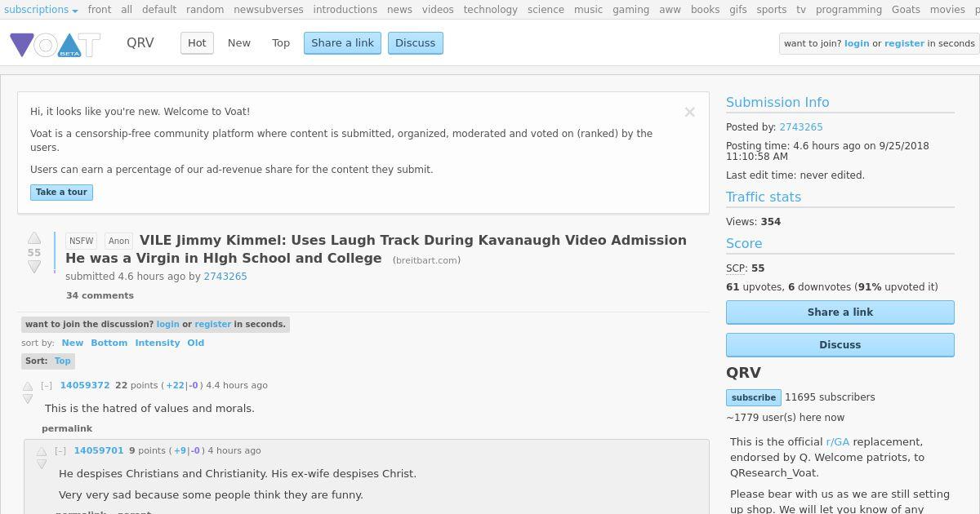This screenshot has width=980, height=514.
Task: Click sidebar Discuss button
Action: [840, 345]
